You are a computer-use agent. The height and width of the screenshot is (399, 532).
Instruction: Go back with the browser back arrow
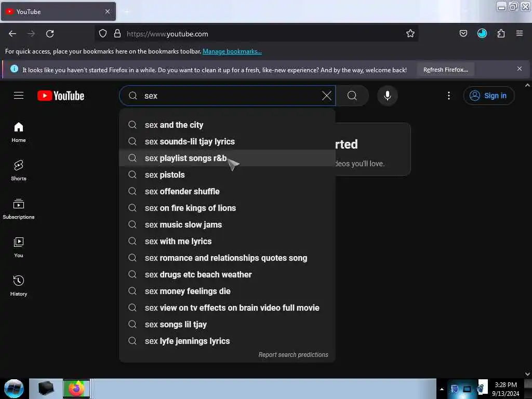pos(12,34)
